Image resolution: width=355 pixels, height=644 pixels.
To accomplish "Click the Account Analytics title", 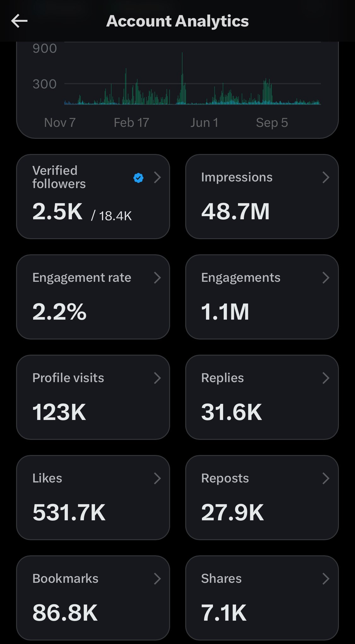I will tap(177, 21).
